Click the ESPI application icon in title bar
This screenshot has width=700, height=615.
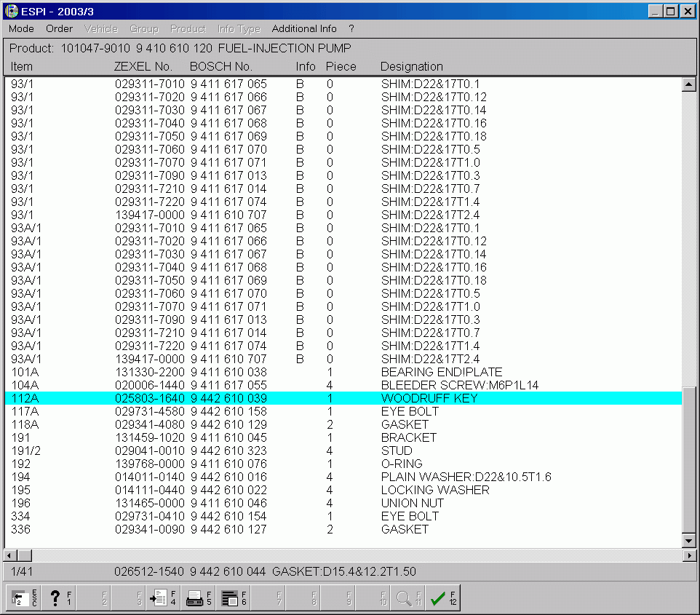[11, 11]
